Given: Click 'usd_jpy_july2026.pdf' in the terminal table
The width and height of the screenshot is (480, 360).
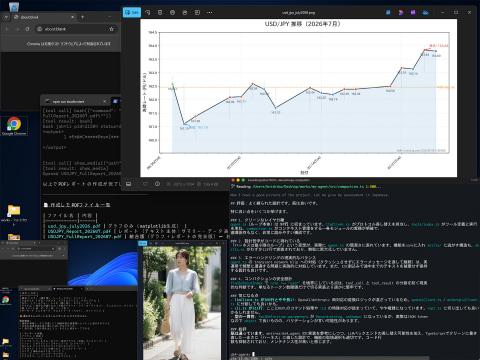Looking at the screenshot, I should [74, 226].
